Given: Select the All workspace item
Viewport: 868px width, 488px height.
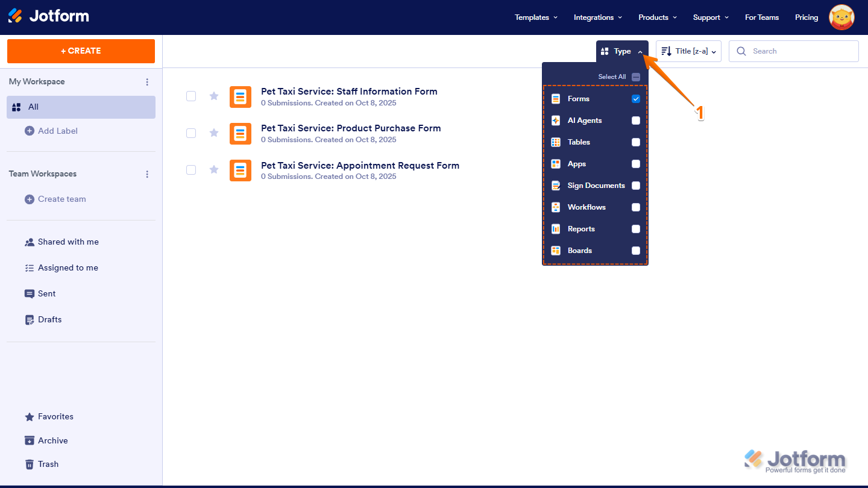Looking at the screenshot, I should click(81, 107).
